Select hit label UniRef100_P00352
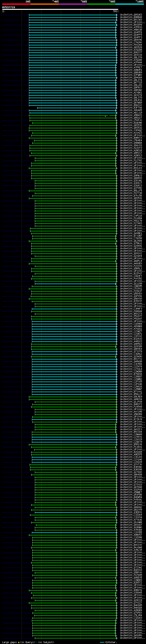146x644 pixels. 131,278
